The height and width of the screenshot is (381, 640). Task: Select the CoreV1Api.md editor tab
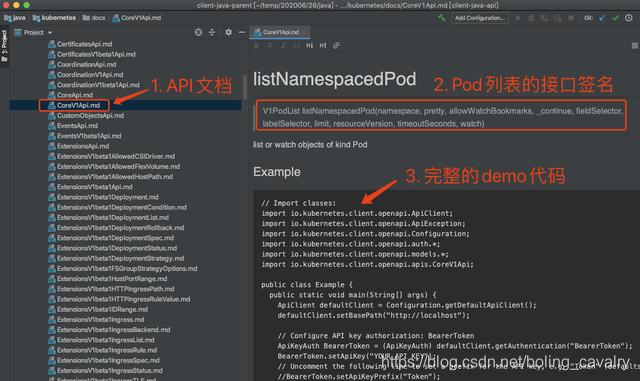pyautogui.click(x=280, y=32)
